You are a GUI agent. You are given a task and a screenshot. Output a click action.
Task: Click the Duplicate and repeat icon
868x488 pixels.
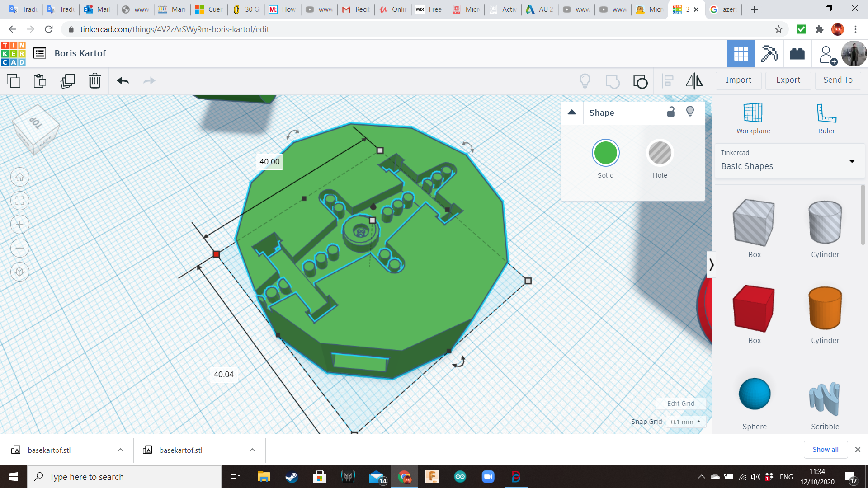point(68,81)
